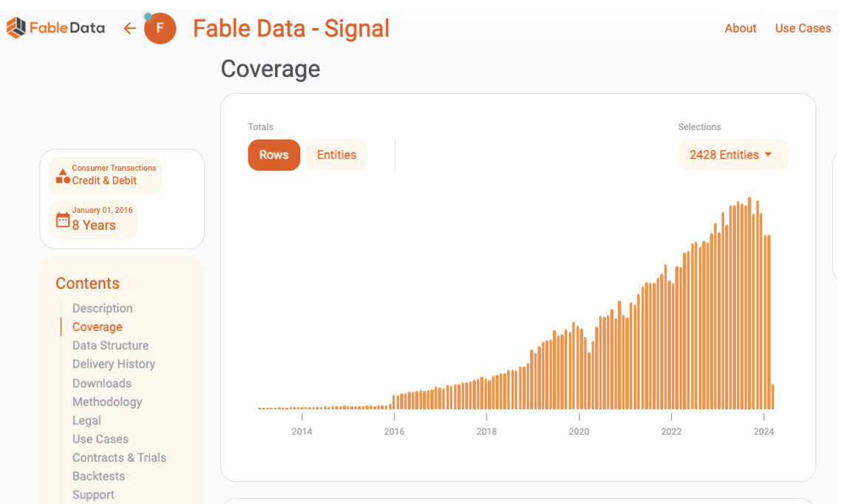Screen dimensions: 844x504
Task: Open Delivery History section
Action: pyautogui.click(x=114, y=364)
